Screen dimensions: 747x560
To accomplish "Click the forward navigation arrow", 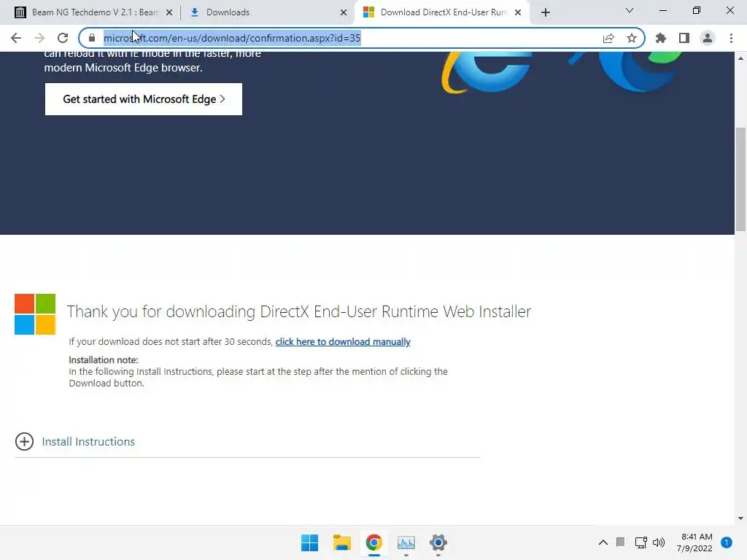I will tap(39, 38).
